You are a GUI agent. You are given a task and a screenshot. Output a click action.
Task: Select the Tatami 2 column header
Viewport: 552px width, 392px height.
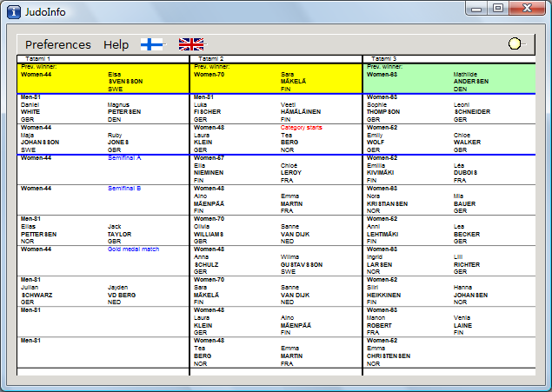tap(210, 59)
